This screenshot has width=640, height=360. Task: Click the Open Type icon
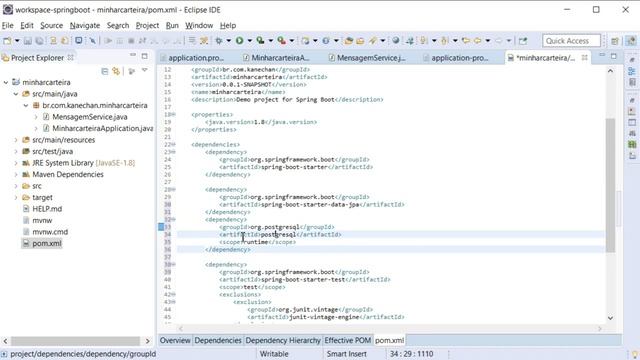coord(349,41)
